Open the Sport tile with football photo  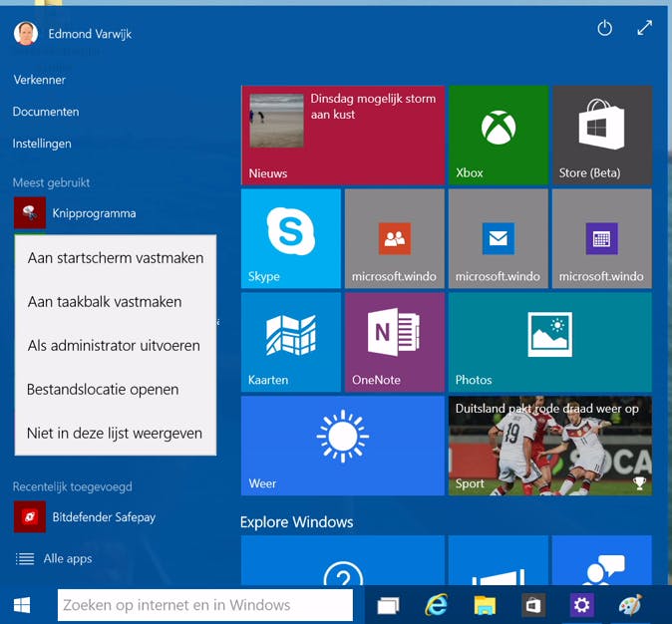[550, 446]
